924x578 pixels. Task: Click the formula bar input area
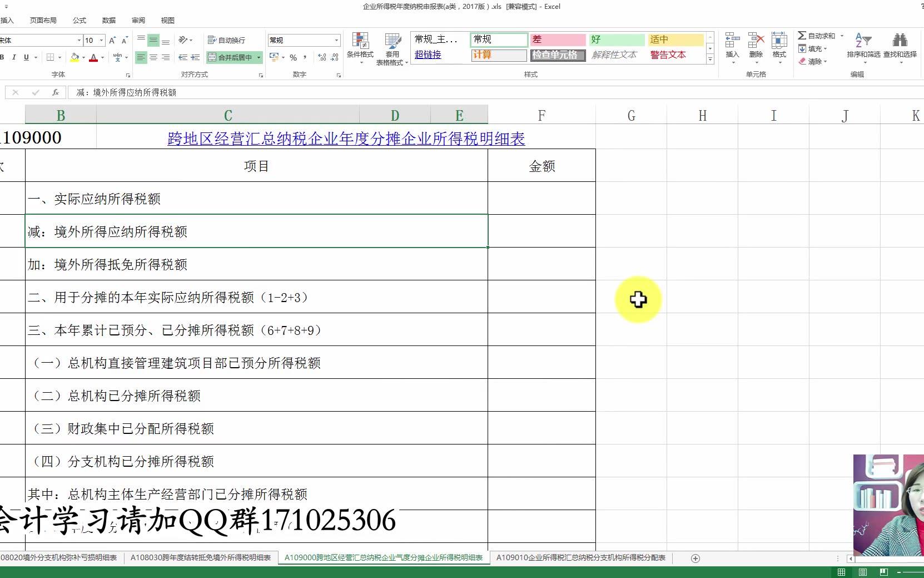[x=222, y=92]
